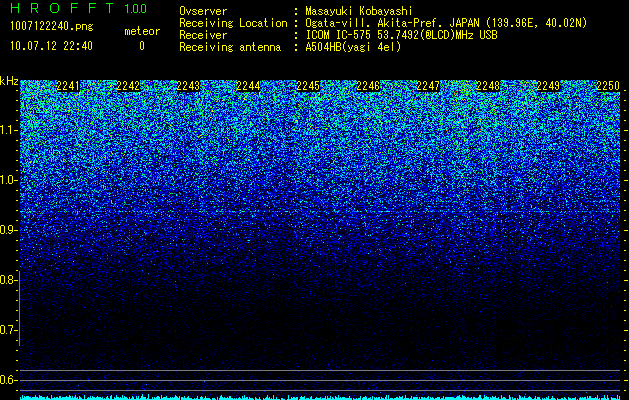This screenshot has width=629, height=400.
Task: Click the name Masayuki Kobayashi
Action: (x=359, y=11)
